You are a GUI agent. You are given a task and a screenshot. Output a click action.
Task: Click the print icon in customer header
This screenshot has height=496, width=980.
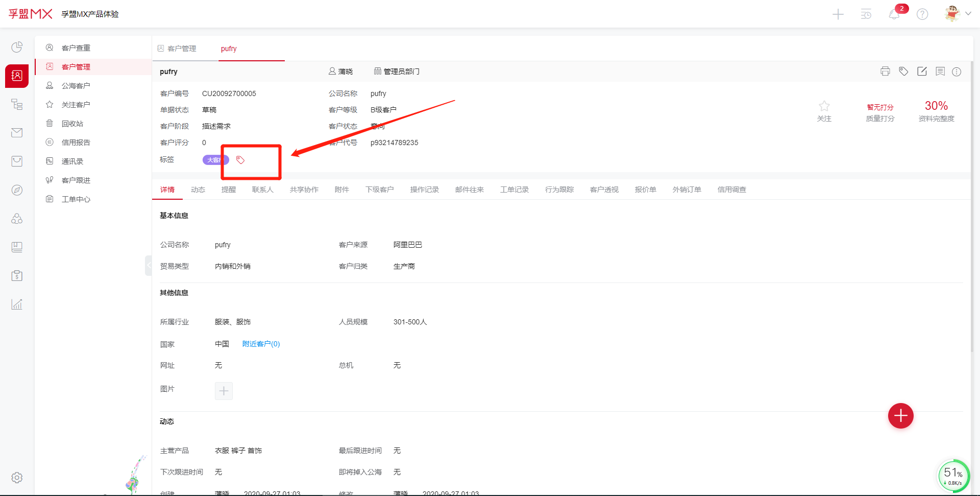(885, 72)
